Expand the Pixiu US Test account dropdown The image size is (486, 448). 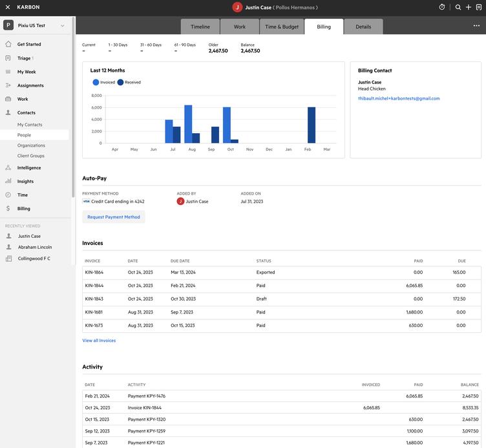click(x=63, y=25)
